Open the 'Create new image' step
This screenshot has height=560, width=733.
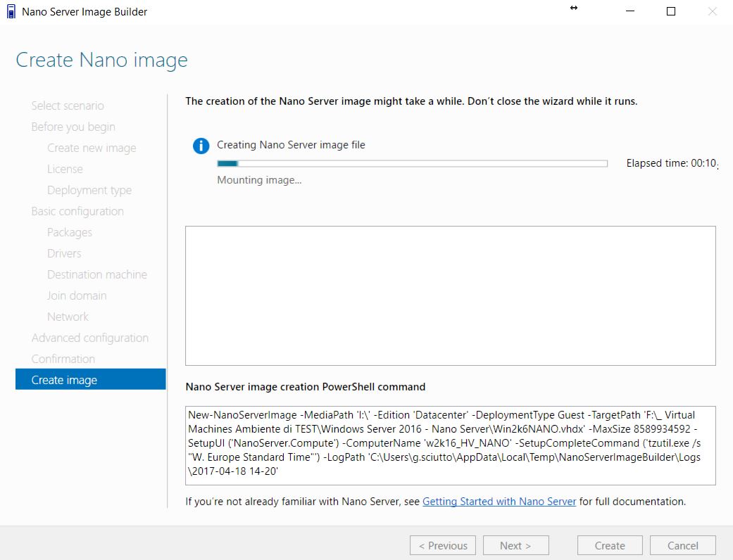click(92, 148)
